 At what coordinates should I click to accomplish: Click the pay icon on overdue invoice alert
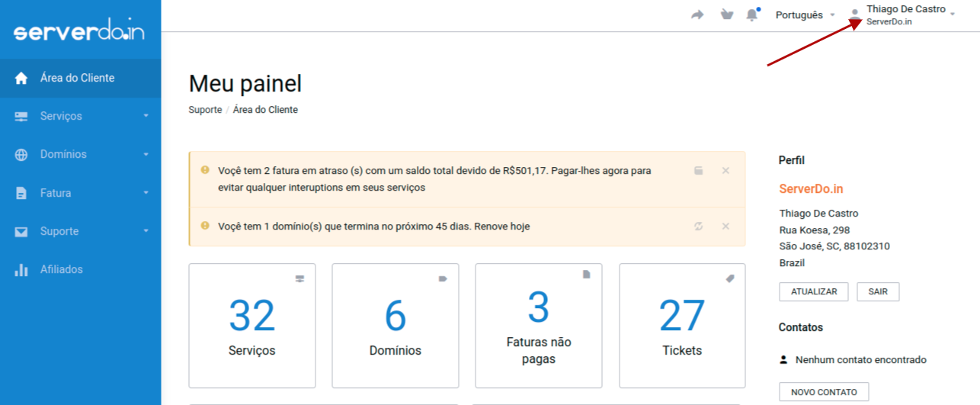pos(698,171)
